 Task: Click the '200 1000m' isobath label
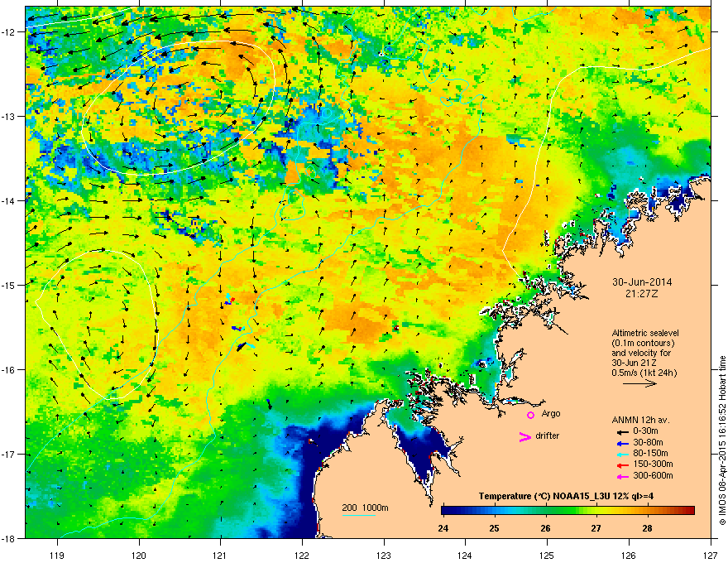pos(365,508)
